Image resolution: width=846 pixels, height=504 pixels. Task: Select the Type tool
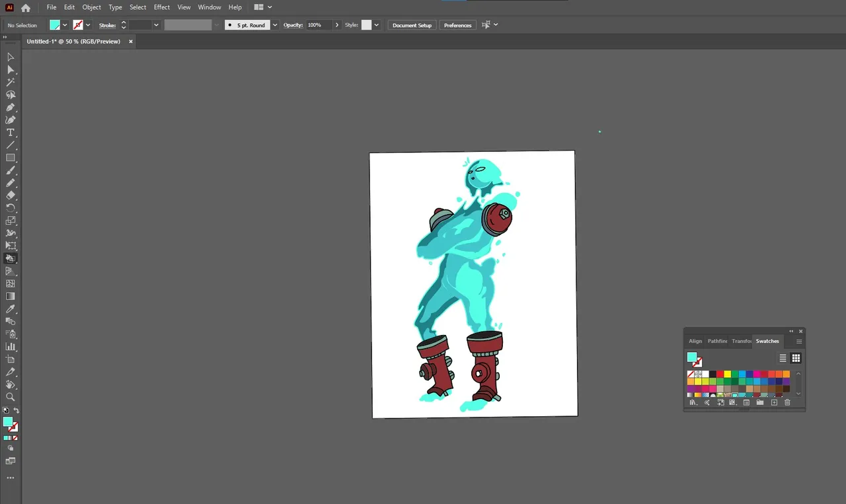(x=11, y=132)
